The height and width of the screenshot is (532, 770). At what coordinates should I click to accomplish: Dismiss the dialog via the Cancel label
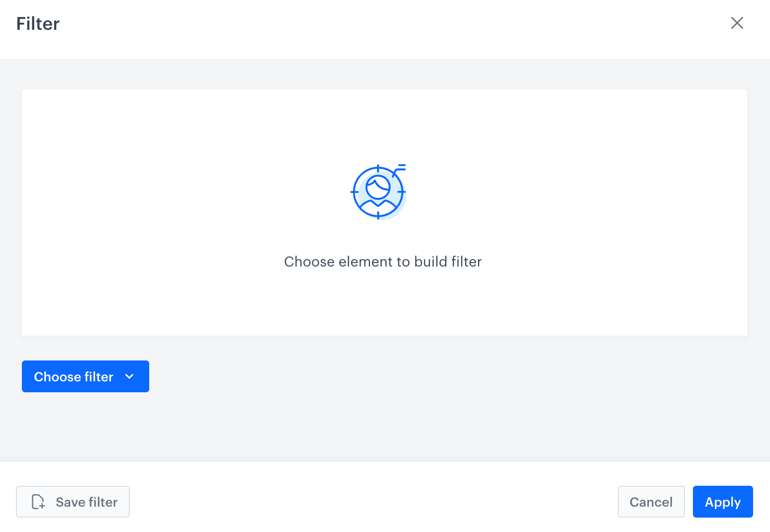click(x=651, y=502)
